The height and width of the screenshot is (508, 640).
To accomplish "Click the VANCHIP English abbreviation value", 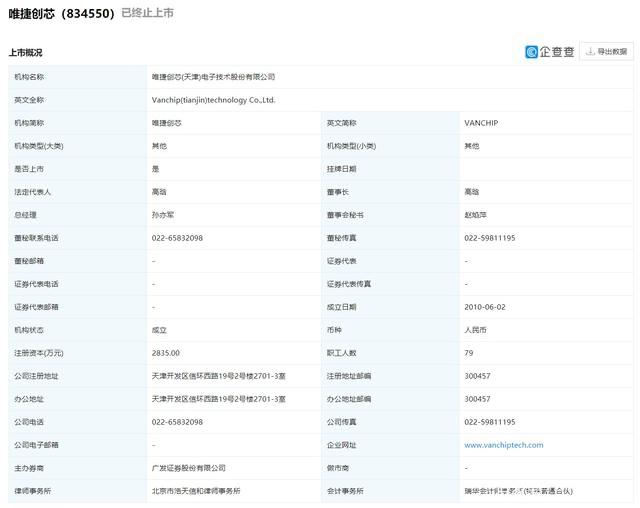I will pos(481,123).
